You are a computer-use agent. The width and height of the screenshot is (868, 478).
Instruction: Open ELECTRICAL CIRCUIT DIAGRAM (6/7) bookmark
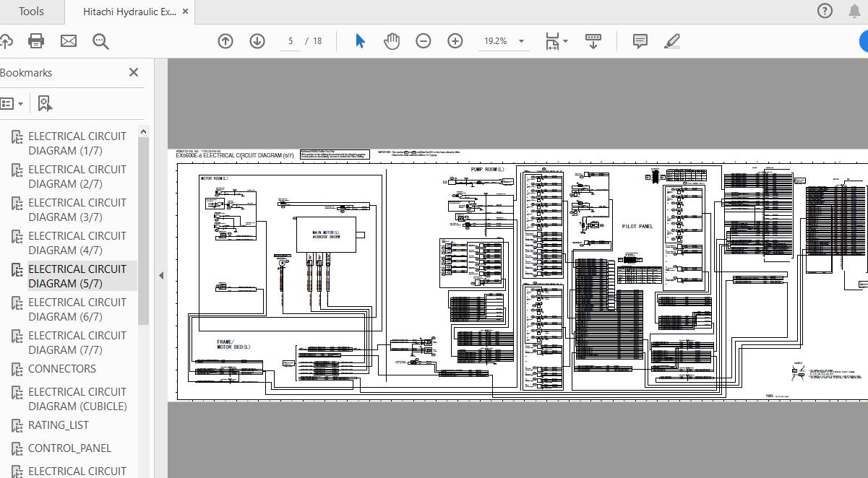pyautogui.click(x=77, y=309)
